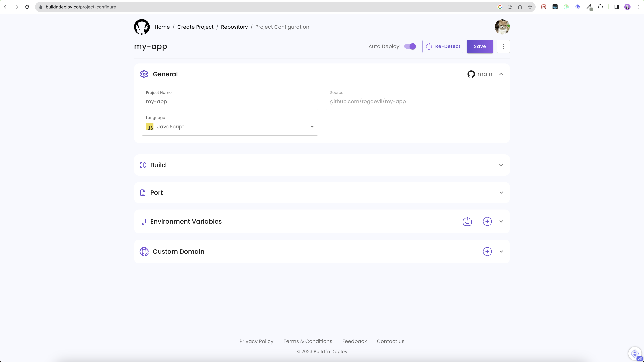644x362 pixels.
Task: Open the browser extensions puzzle icon
Action: [x=600, y=7]
